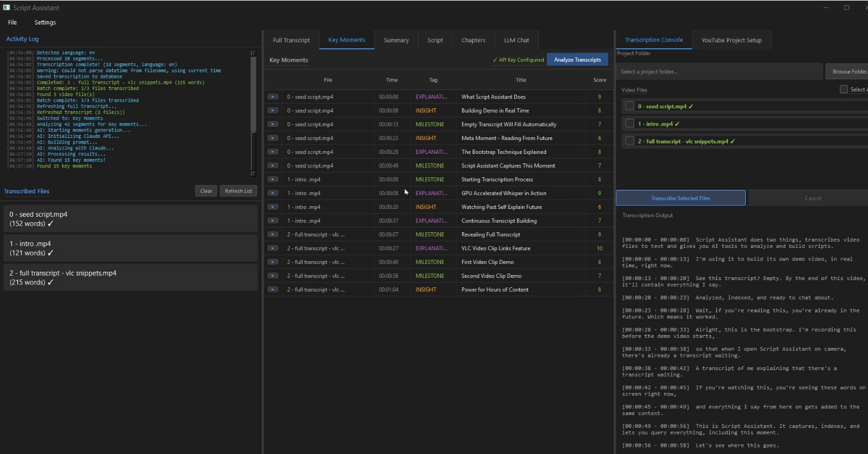This screenshot has width=868, height=454.
Task: Play the 'What Script Assistant Does' key moment
Action: (273, 97)
